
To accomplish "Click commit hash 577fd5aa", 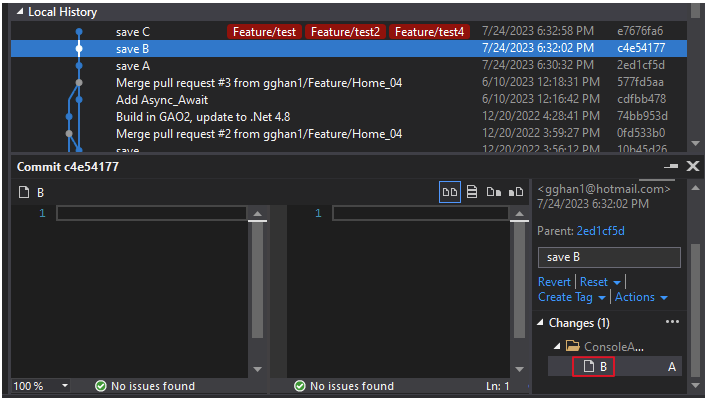I will [640, 82].
